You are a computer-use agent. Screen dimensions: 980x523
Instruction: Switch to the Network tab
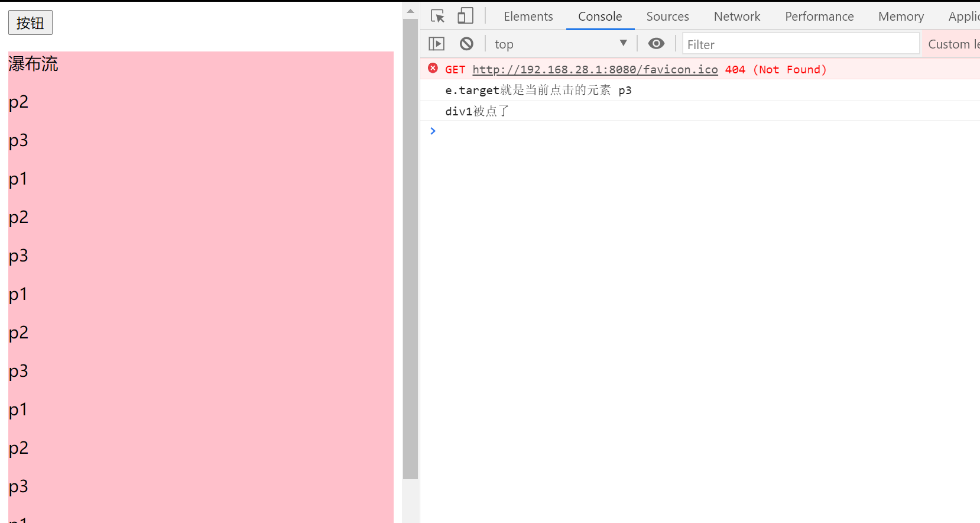(736, 17)
